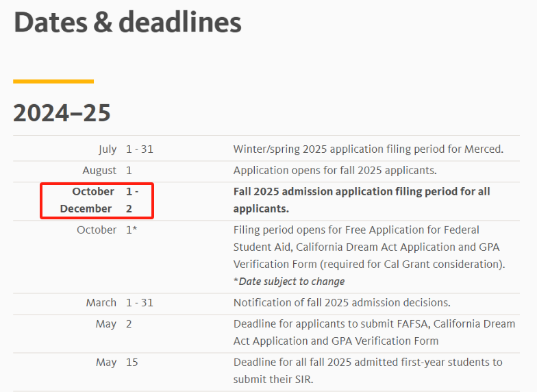
Task: Click the Dates & deadlines heading
Action: (x=127, y=23)
